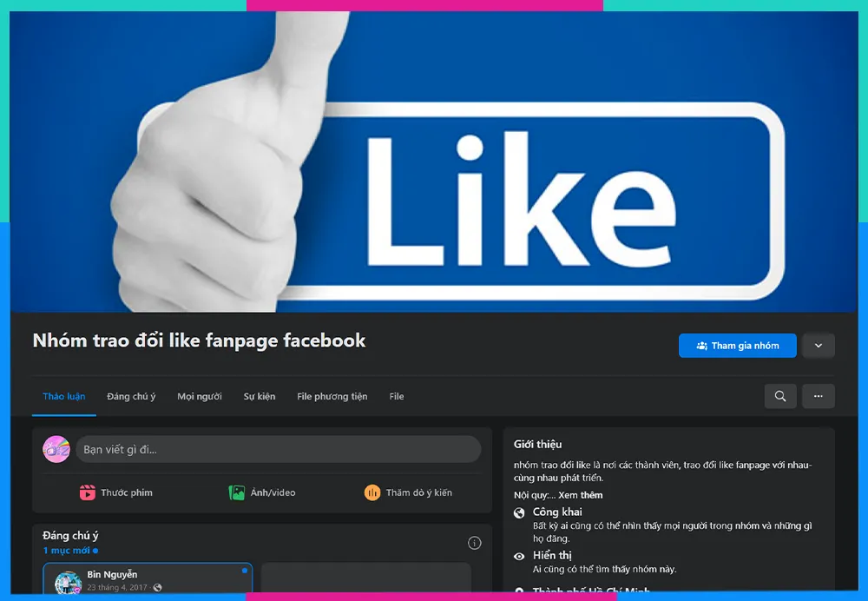The width and height of the screenshot is (868, 601).
Task: Open the Mọi người tab
Action: click(x=200, y=397)
